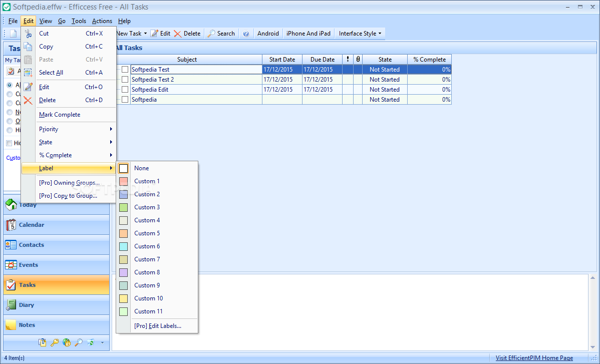Click the pencil icon beside Edit Ctrl+O
This screenshot has width=600, height=364.
pos(28,87)
